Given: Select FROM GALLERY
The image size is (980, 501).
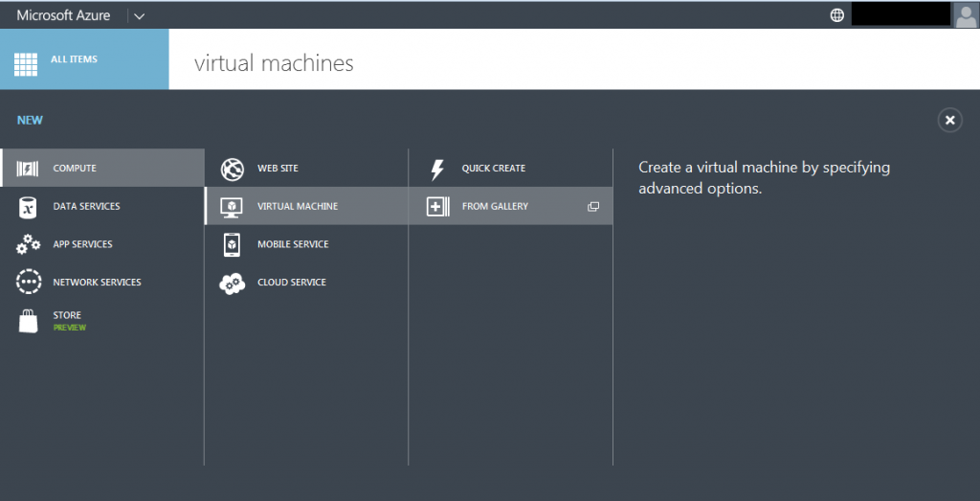Looking at the screenshot, I should click(x=511, y=206).
